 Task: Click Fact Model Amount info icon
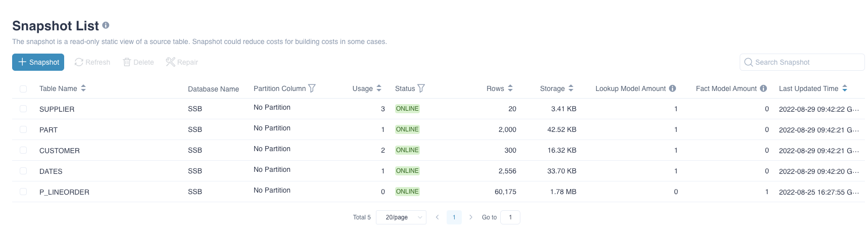click(763, 88)
